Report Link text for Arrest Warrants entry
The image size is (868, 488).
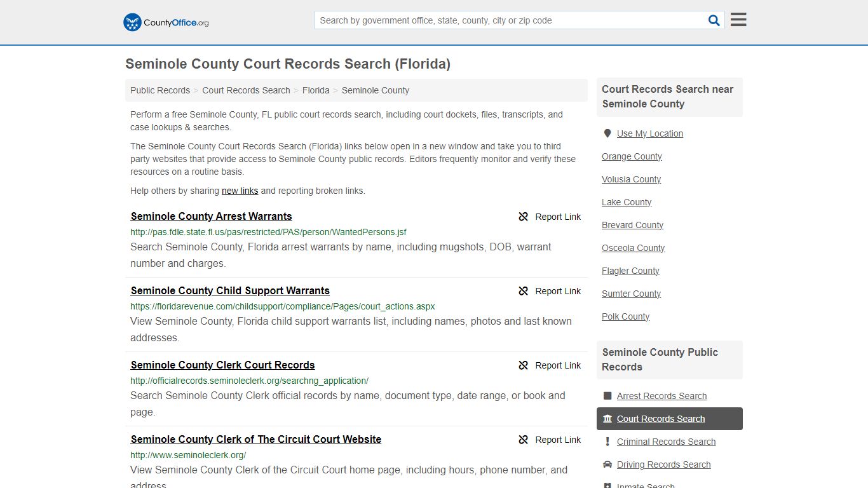point(558,217)
